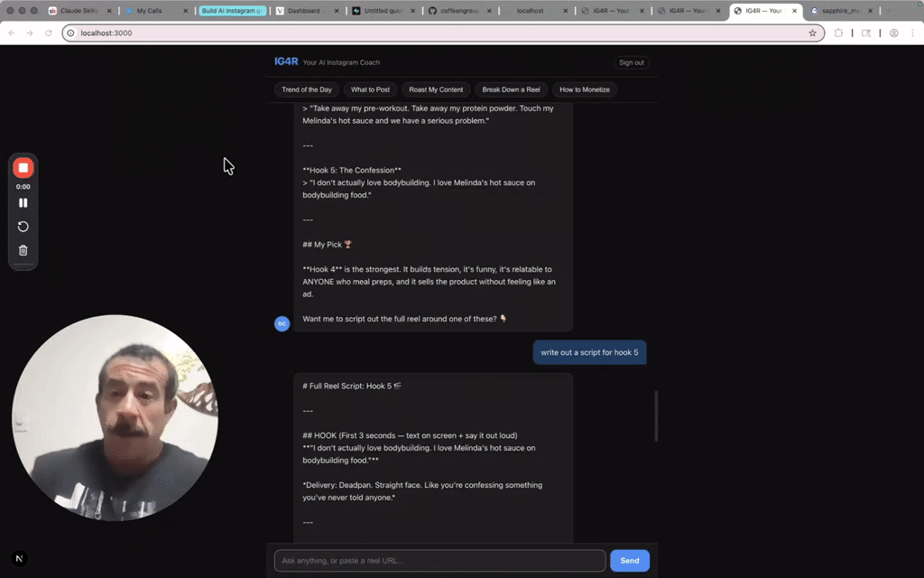Pause the active recording

tap(23, 202)
